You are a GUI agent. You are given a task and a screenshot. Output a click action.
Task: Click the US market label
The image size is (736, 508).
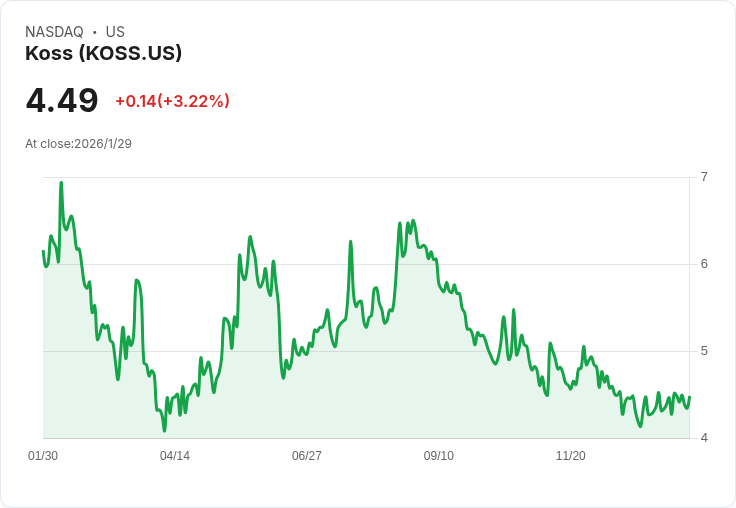click(115, 31)
